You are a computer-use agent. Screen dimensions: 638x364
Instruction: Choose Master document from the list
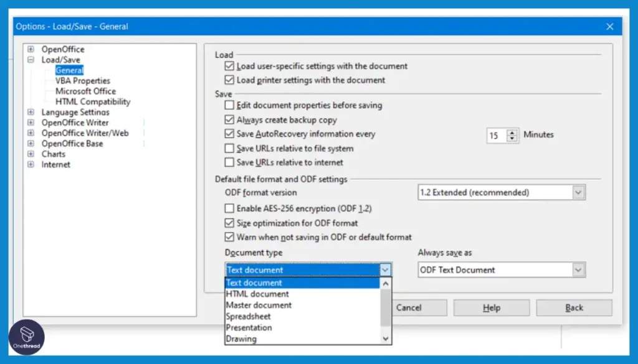[302, 305]
